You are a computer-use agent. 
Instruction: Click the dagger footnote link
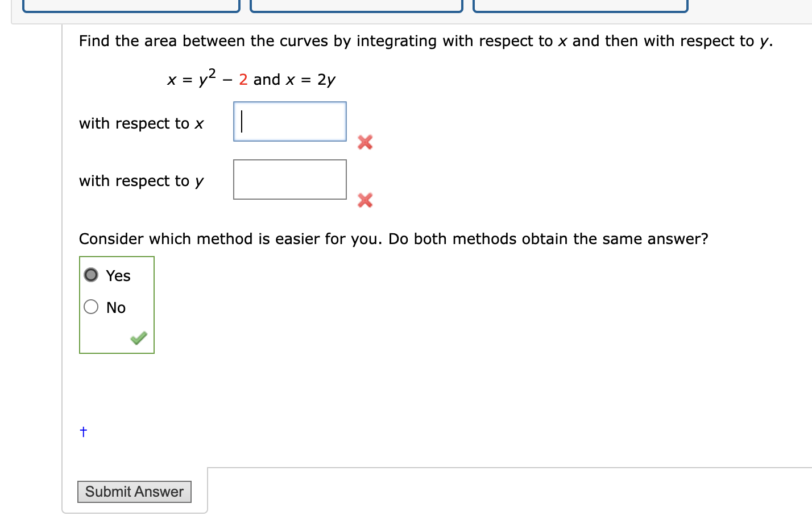tap(83, 431)
